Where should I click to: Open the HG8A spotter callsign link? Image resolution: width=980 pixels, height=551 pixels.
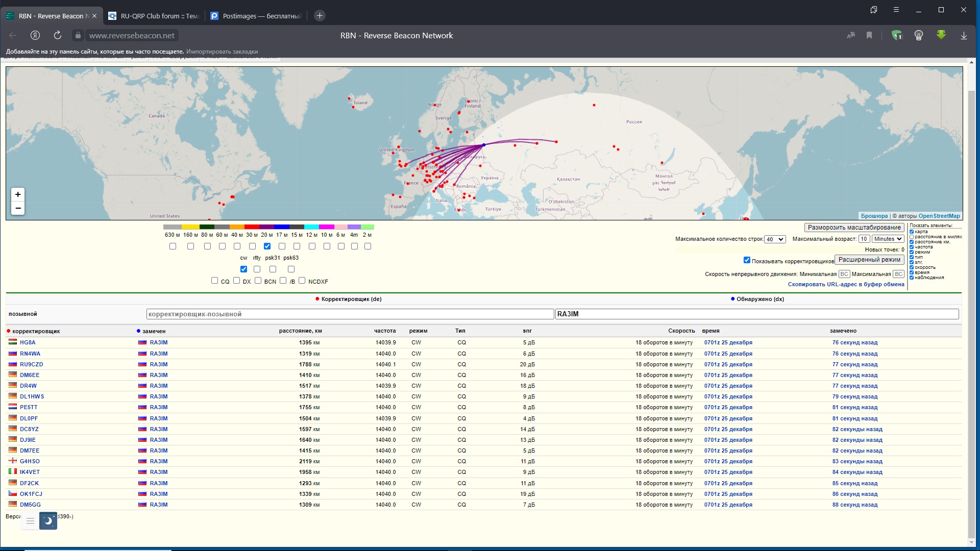pos(28,343)
